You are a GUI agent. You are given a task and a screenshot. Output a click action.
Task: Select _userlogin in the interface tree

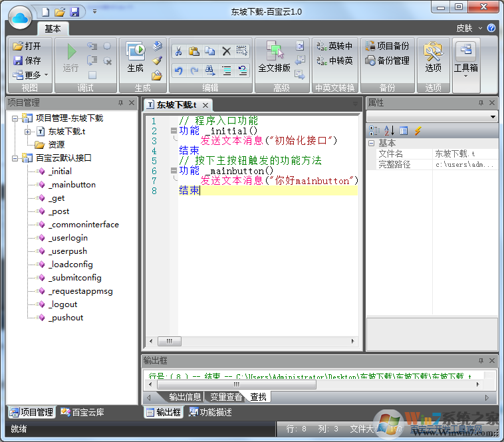tap(68, 238)
